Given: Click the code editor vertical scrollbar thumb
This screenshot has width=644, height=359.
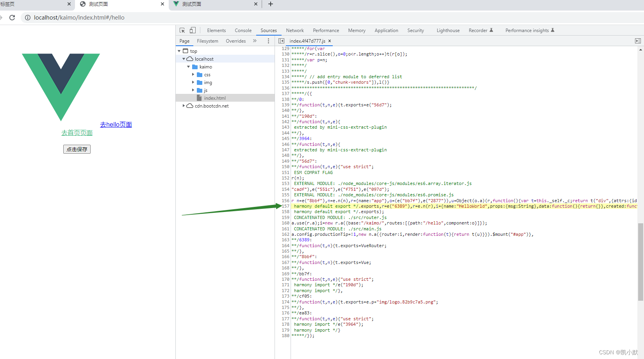Looking at the screenshot, I should (x=640, y=262).
